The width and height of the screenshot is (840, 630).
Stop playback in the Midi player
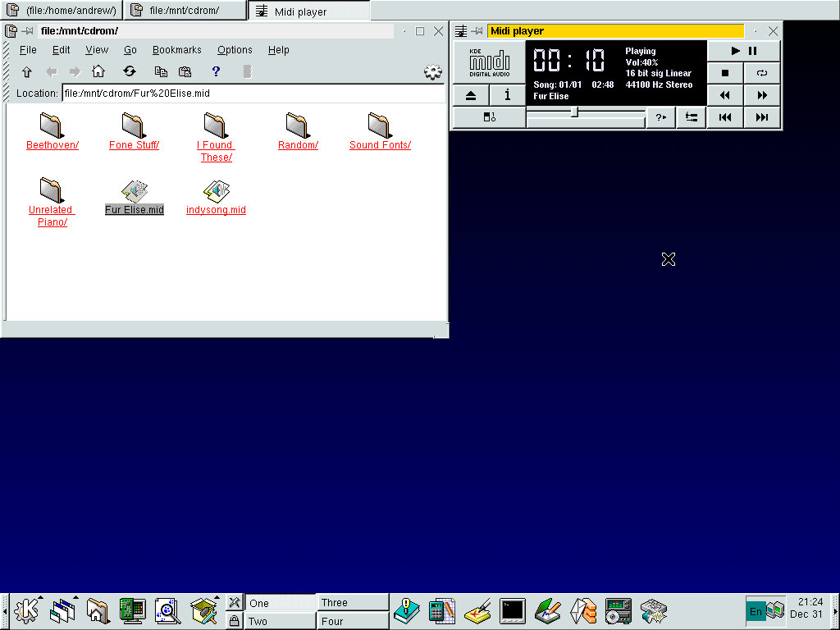725,73
